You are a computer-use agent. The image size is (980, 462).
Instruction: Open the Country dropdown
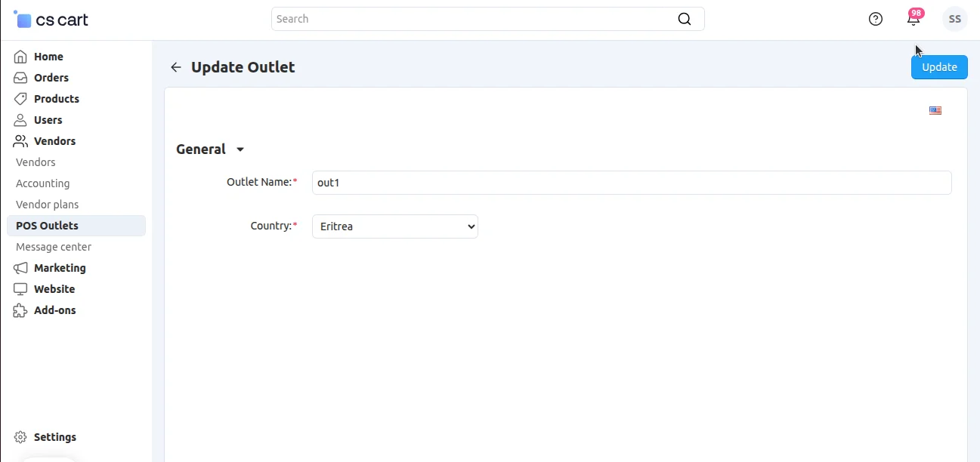coord(395,226)
